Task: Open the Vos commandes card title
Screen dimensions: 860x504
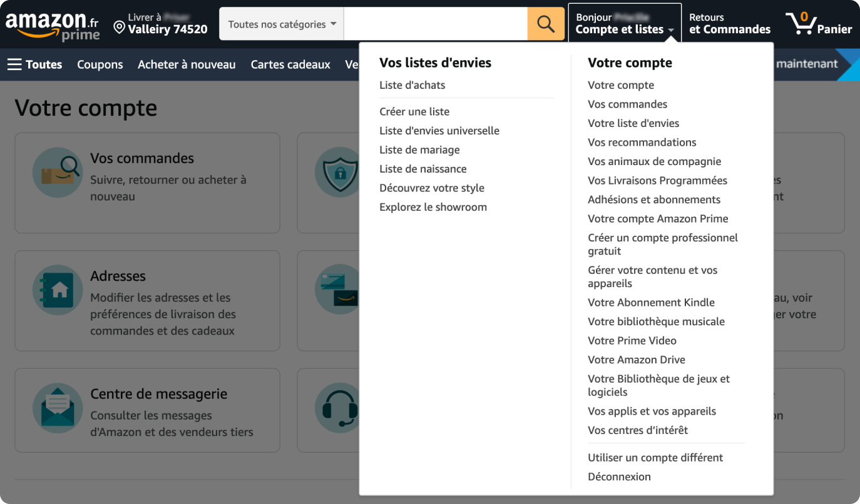Action: pos(142,158)
